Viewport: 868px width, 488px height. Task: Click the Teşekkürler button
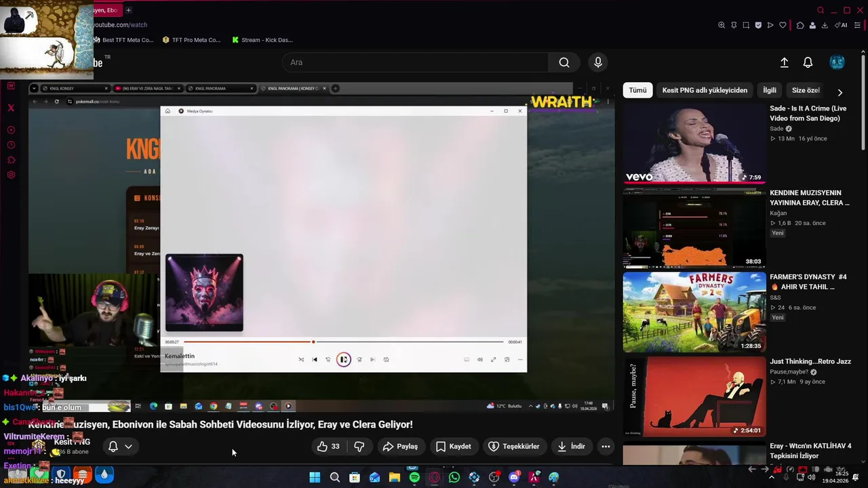tap(514, 447)
